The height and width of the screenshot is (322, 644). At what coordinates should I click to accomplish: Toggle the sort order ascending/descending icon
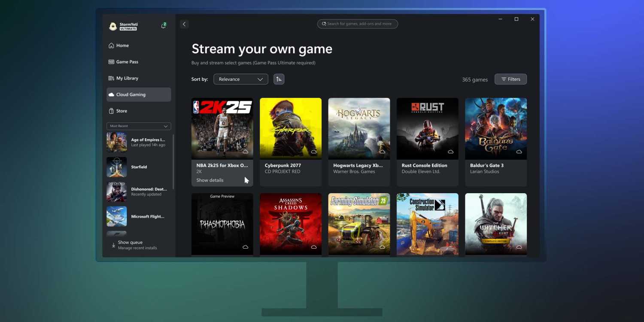tap(279, 79)
